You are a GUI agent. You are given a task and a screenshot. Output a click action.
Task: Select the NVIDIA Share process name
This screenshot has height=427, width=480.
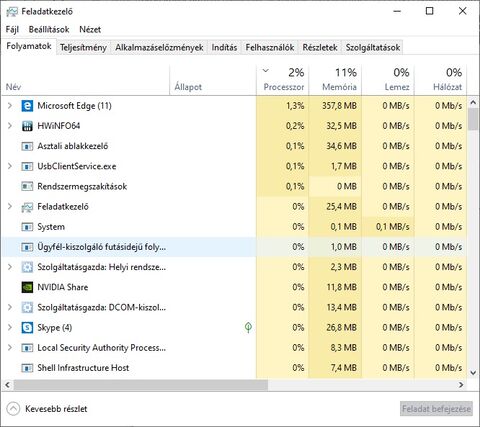[x=63, y=287]
